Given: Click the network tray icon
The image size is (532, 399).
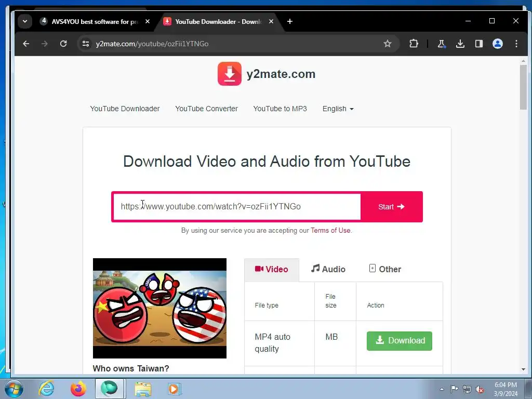Looking at the screenshot, I should 467,389.
